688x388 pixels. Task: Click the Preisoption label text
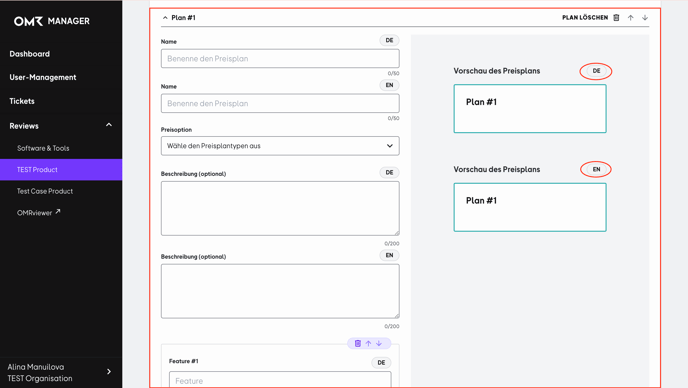tap(176, 130)
